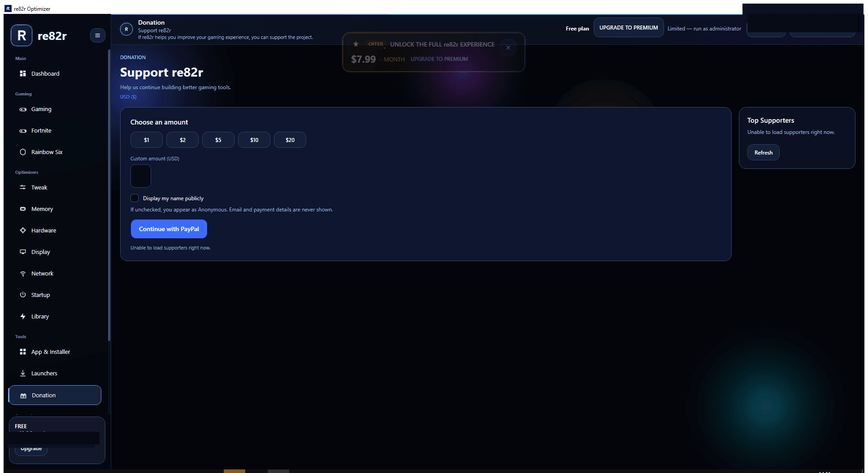Image resolution: width=868 pixels, height=473 pixels.
Task: Click the Gaming controller icon
Action: (23, 109)
